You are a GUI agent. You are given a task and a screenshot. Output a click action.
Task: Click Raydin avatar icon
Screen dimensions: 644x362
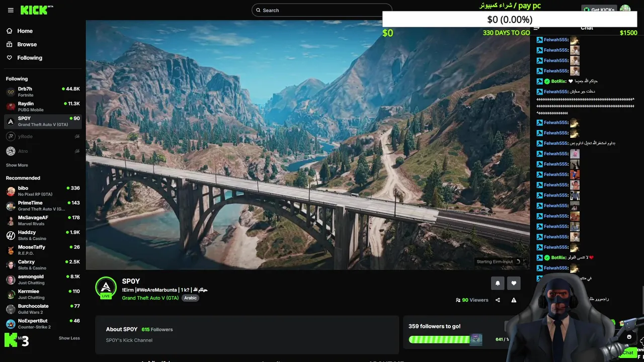[11, 107]
